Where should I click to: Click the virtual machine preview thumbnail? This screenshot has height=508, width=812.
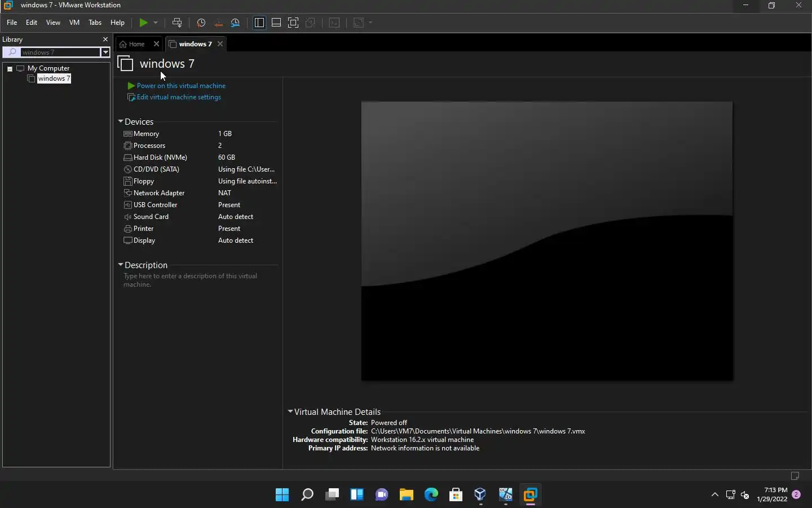click(547, 241)
